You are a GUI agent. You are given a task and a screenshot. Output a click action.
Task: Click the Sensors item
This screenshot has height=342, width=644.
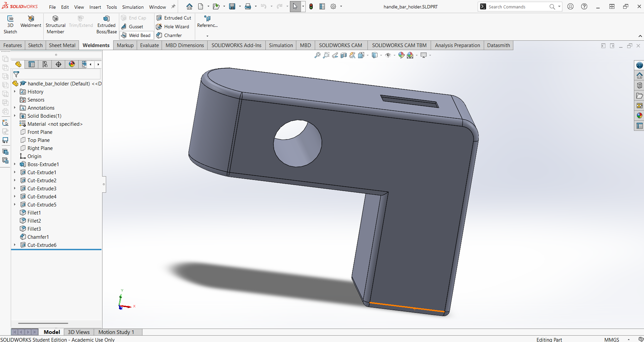pos(36,100)
